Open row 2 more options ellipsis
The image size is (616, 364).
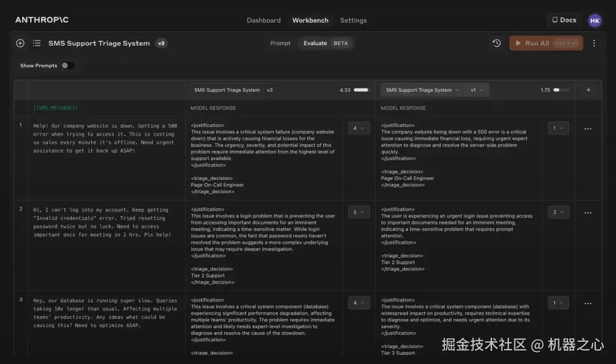coord(587,212)
